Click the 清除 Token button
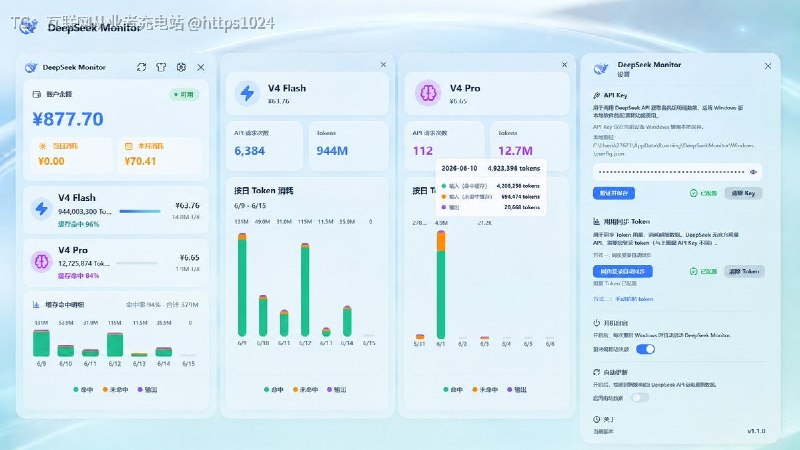 pyautogui.click(x=744, y=271)
